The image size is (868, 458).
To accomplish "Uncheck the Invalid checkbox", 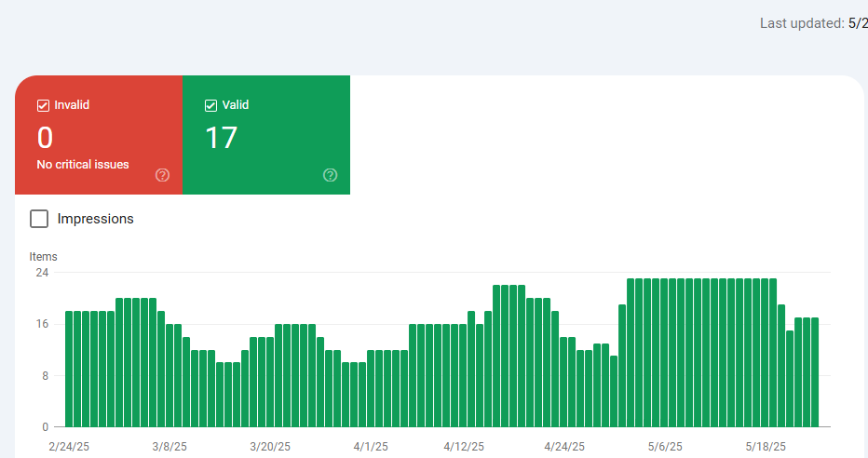I will (x=43, y=105).
